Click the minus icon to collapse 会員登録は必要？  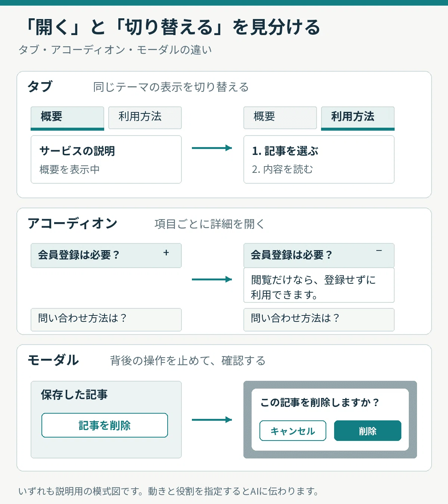pyautogui.click(x=379, y=251)
